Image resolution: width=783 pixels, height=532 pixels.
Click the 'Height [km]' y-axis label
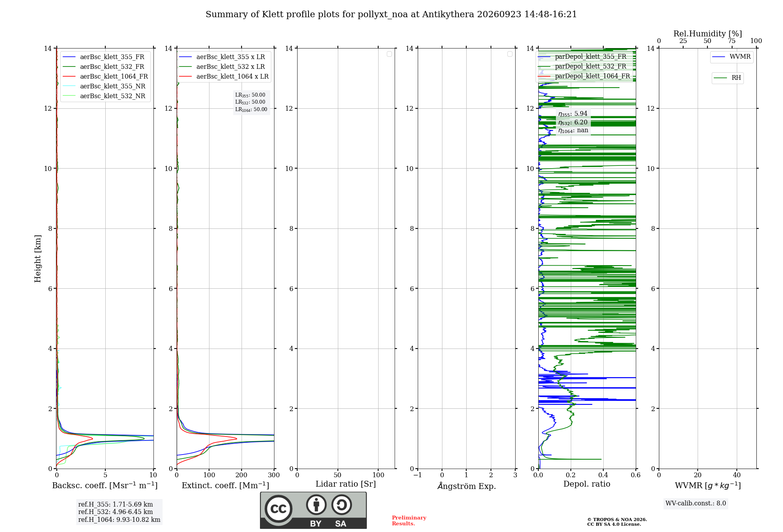coord(38,259)
